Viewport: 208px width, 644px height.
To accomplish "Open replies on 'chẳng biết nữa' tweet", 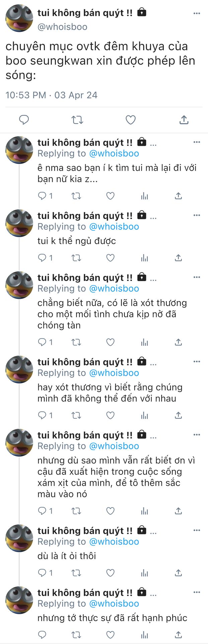I will click(x=43, y=342).
